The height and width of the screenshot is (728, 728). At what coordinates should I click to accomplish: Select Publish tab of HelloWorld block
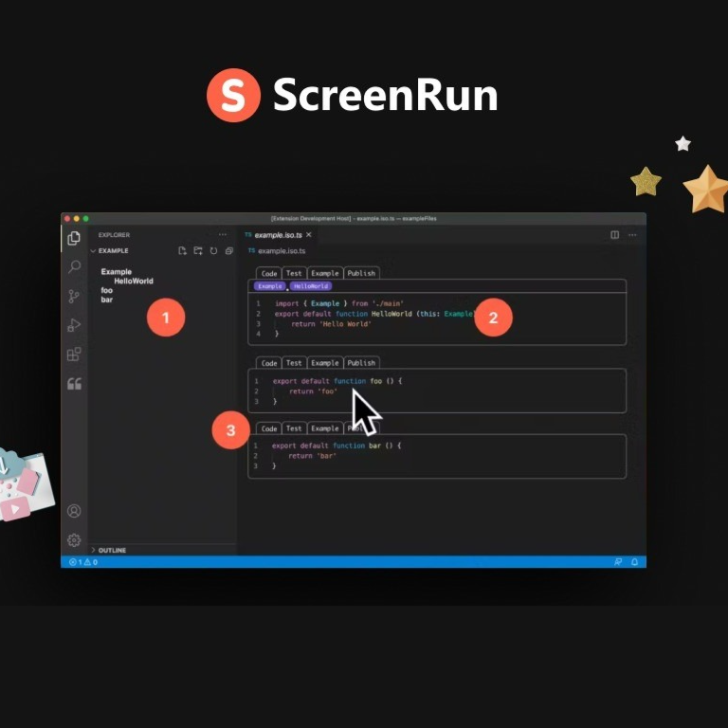tap(361, 273)
